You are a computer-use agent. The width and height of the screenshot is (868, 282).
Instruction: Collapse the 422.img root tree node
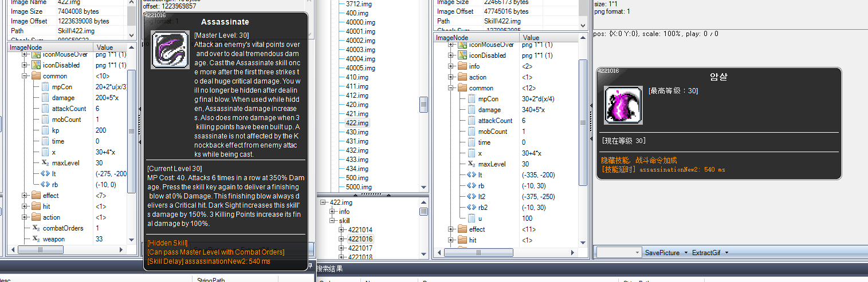(x=324, y=202)
